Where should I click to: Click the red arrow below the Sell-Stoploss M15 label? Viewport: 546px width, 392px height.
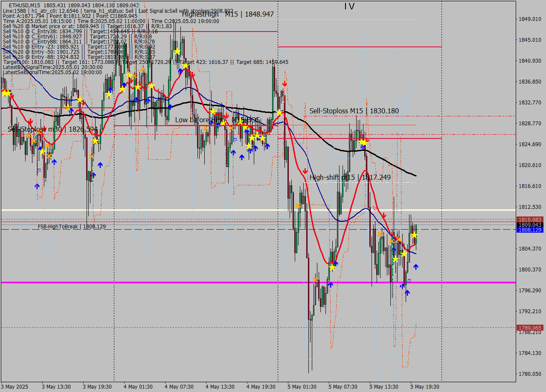(366, 140)
